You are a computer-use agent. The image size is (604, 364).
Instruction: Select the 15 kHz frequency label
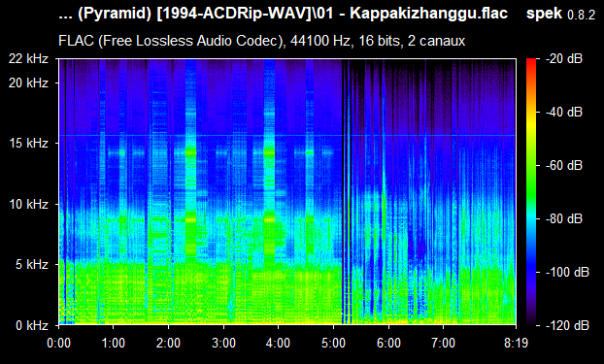[29, 144]
